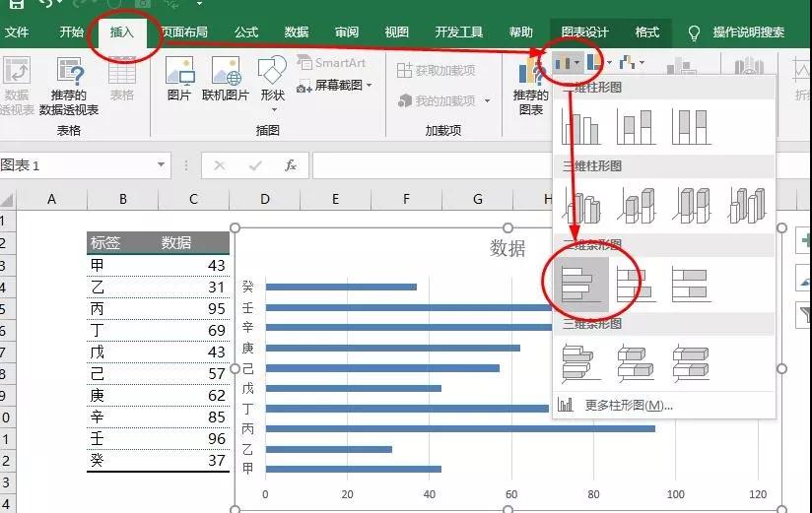Select 2D stacked bar chart
This screenshot has width=812, height=513.
(637, 284)
